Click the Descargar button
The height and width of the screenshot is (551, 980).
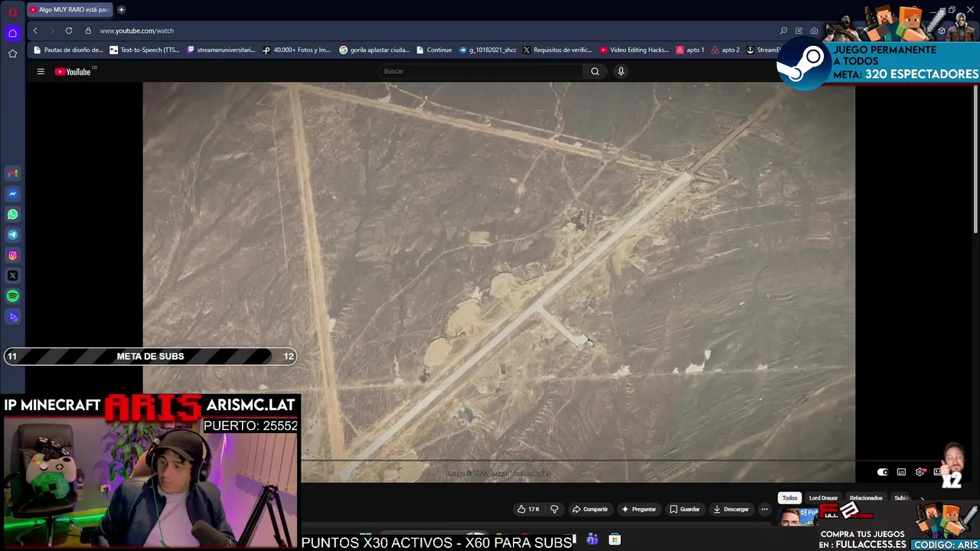pos(730,509)
